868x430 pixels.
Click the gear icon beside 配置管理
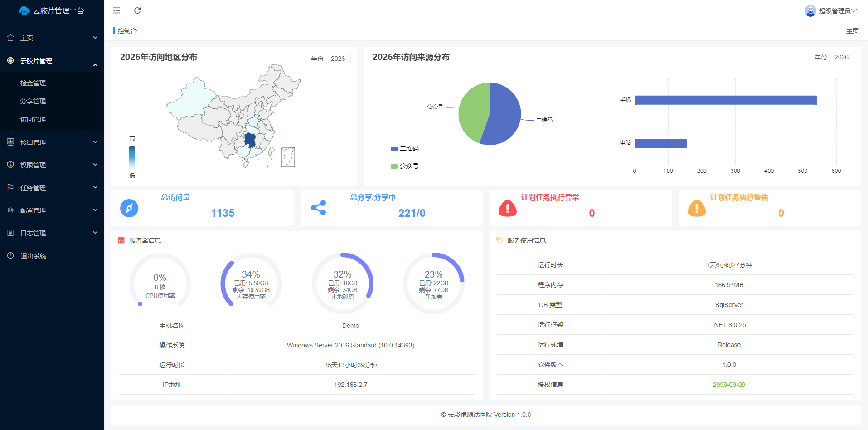[10, 210]
